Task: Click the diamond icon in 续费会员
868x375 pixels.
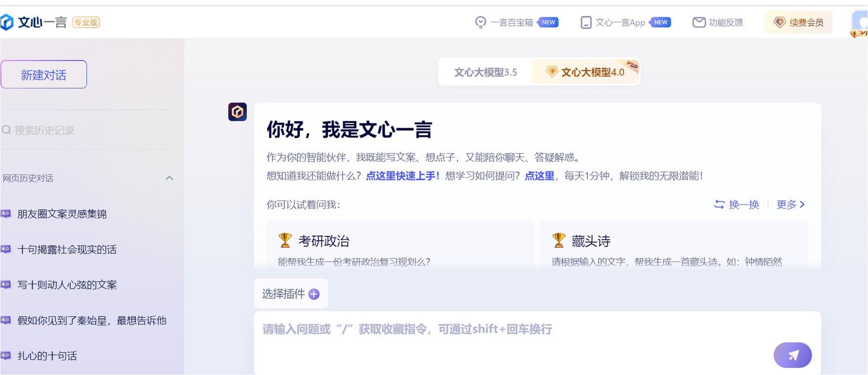Action: 779,22
